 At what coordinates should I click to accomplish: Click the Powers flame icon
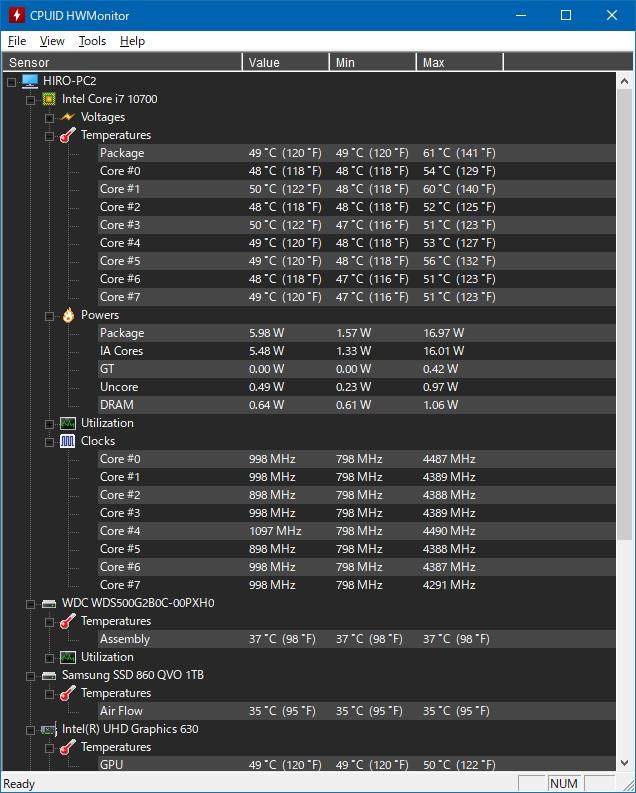click(x=68, y=316)
